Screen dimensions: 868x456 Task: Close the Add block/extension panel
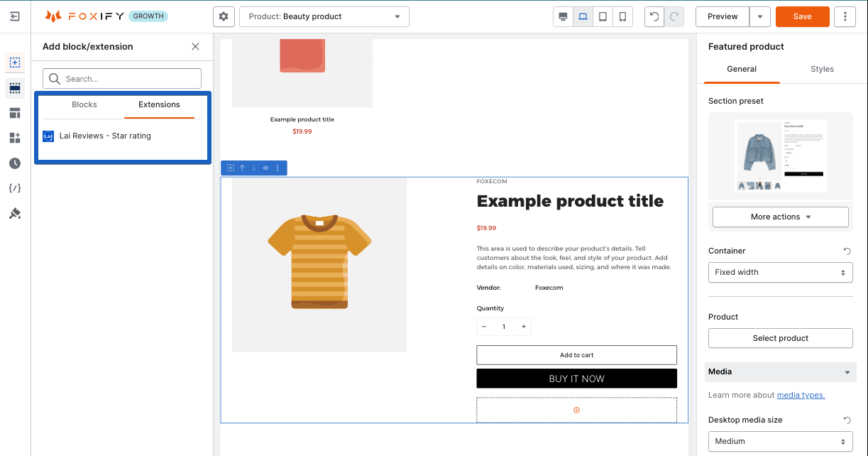point(195,46)
